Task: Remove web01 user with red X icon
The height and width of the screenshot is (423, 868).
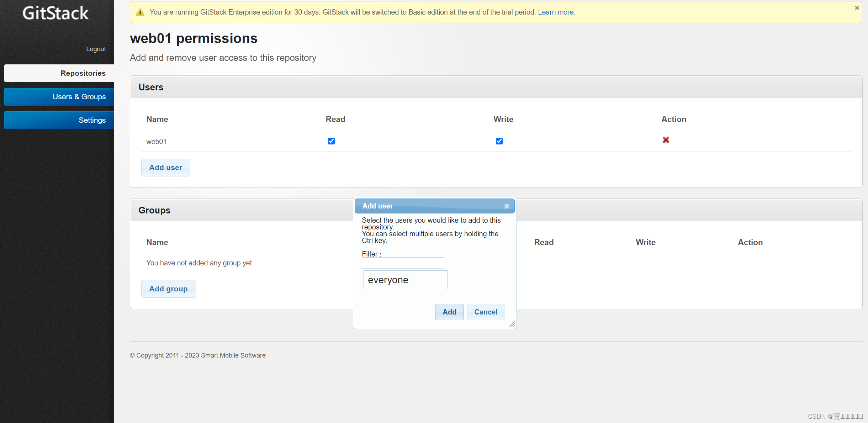Action: (666, 140)
